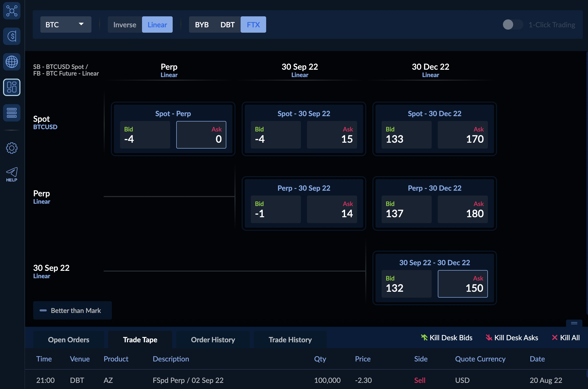Image resolution: width=588 pixels, height=389 pixels.
Task: Click the Ask price field for Spot-Perp
Action: pyautogui.click(x=201, y=136)
